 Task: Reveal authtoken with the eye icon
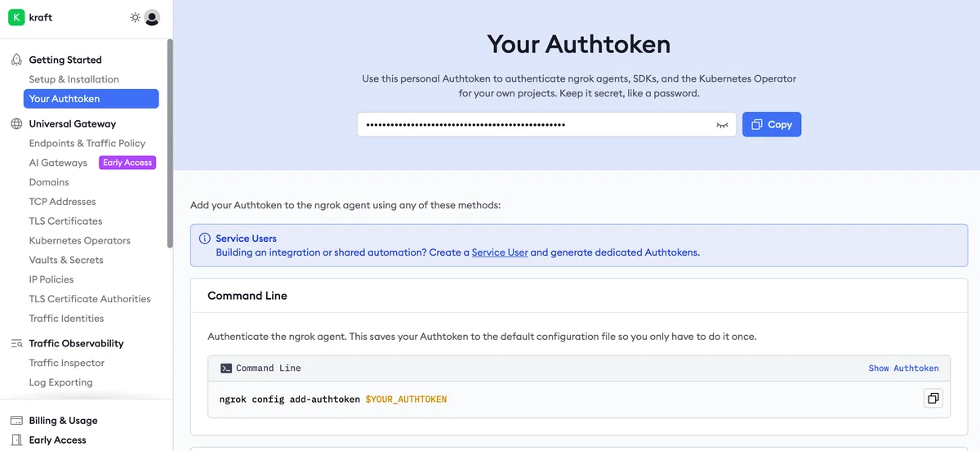click(x=722, y=125)
